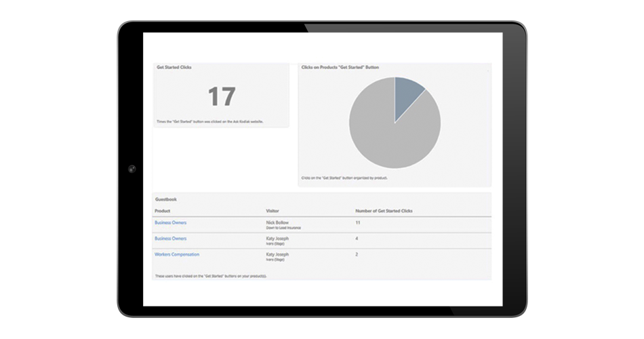Click the Product column header

[163, 211]
